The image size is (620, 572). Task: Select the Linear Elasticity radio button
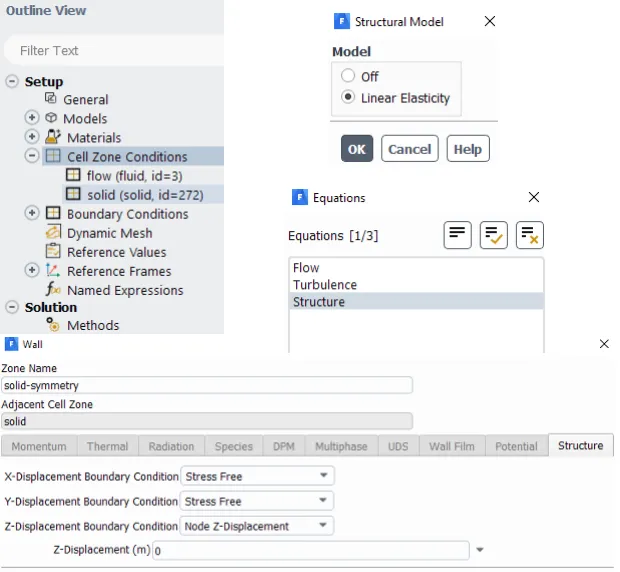pos(348,97)
